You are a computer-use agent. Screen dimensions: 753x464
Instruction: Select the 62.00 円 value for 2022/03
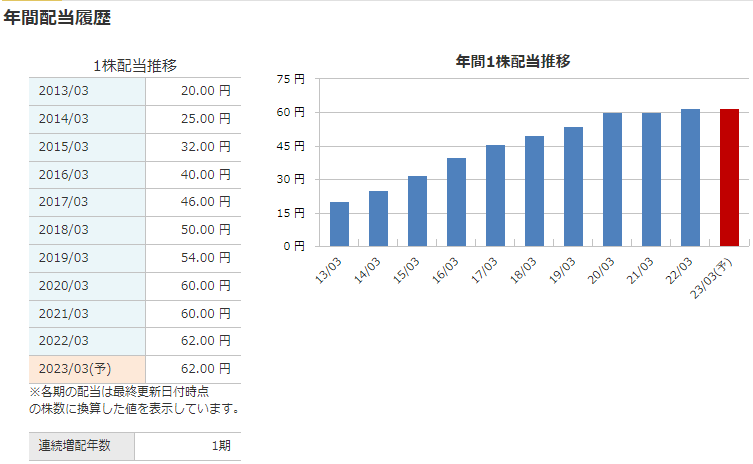pyautogui.click(x=206, y=341)
